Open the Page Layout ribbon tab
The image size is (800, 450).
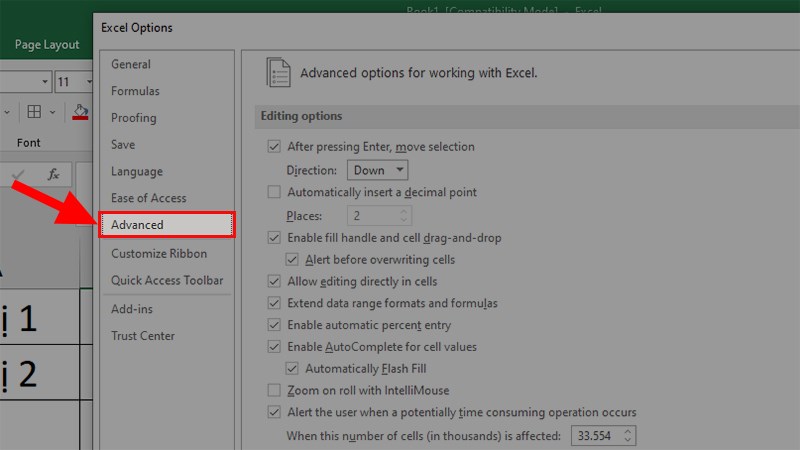[47, 45]
